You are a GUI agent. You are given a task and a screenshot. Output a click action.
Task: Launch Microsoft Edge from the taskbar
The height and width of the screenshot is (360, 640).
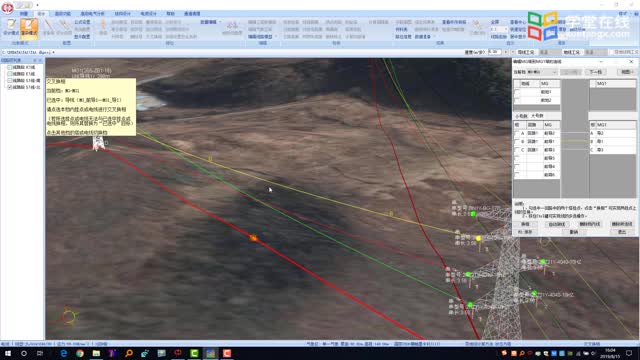pos(63,353)
